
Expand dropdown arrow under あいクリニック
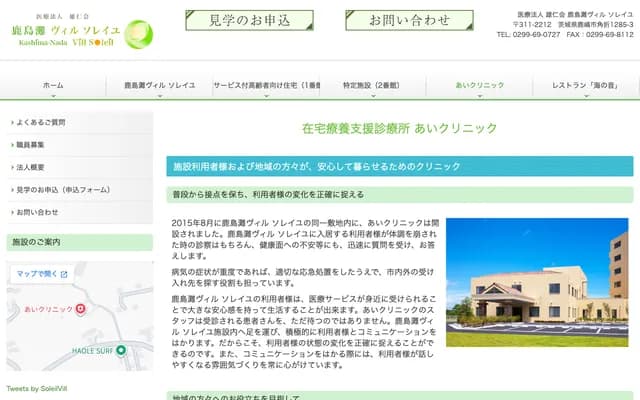(x=480, y=96)
